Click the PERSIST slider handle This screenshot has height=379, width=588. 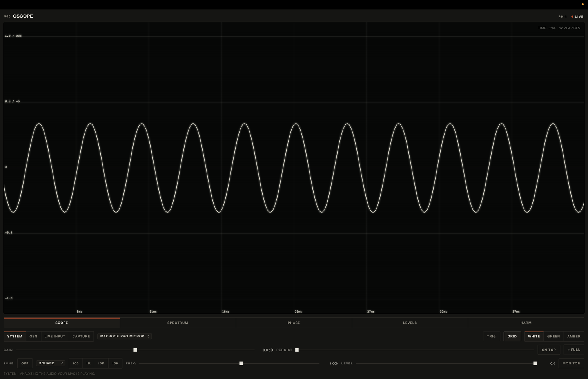[297, 350]
